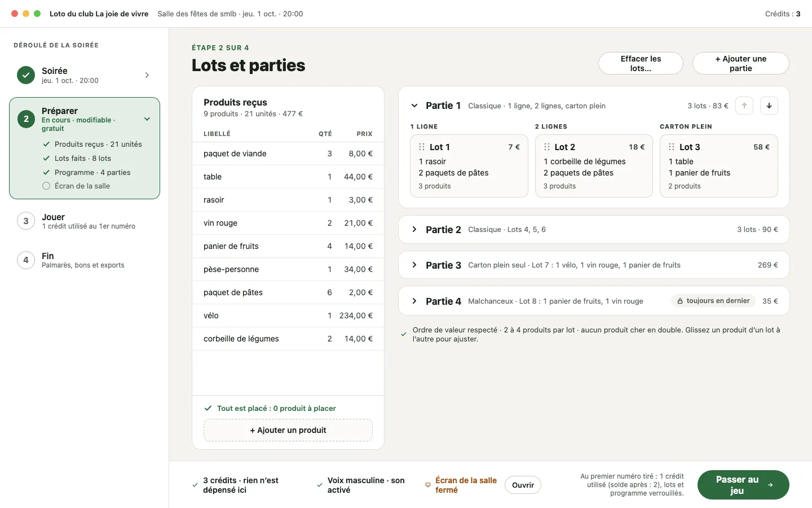
Task: Select the unchecked 'Écran de la salle' circle
Action: pyautogui.click(x=46, y=186)
